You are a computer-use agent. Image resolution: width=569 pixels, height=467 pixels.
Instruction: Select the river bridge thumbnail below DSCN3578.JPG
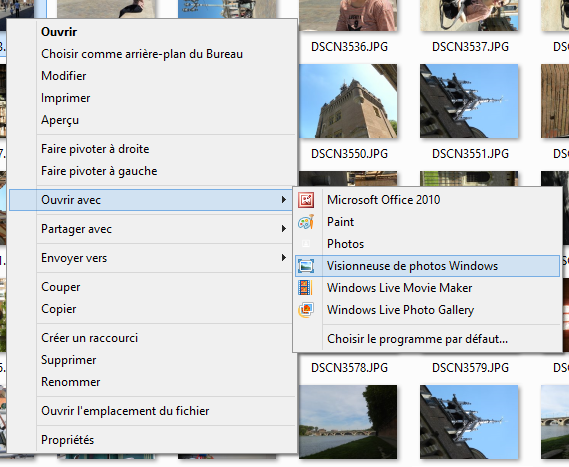pos(348,422)
